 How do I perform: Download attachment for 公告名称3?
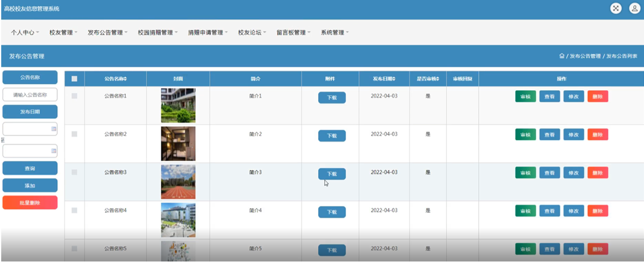pos(332,174)
